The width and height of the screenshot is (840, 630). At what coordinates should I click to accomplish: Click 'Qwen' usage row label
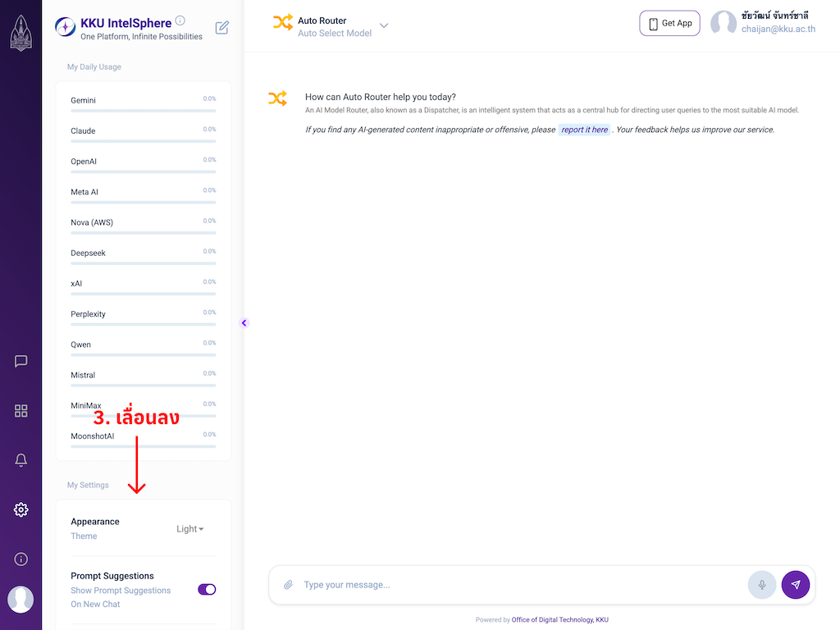pyautogui.click(x=81, y=345)
